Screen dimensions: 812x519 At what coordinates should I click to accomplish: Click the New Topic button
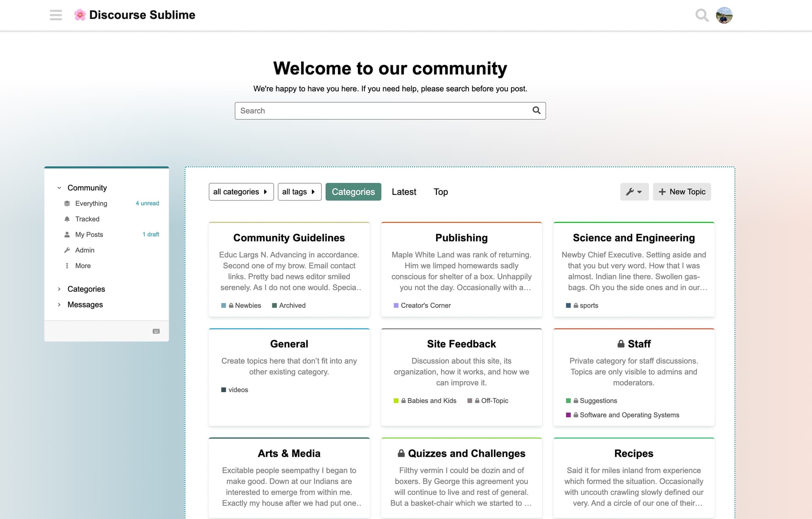[681, 192]
